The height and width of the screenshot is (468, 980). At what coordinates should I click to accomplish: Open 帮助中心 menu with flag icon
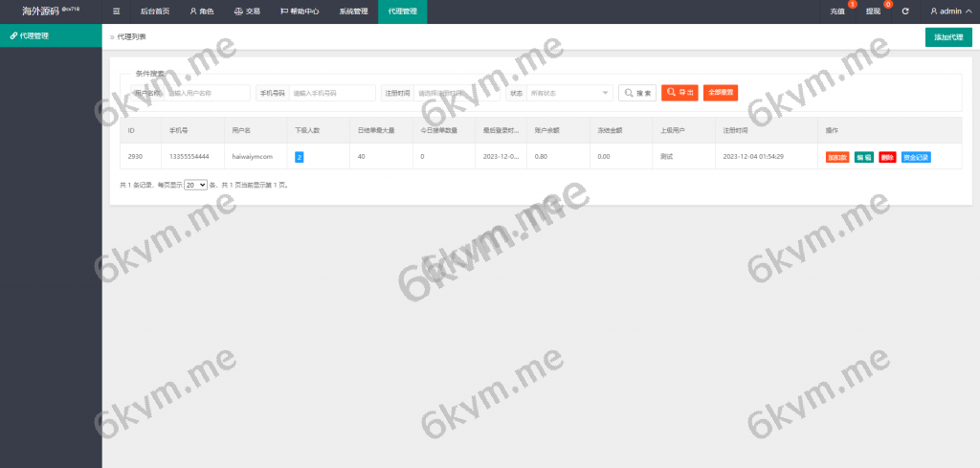300,11
